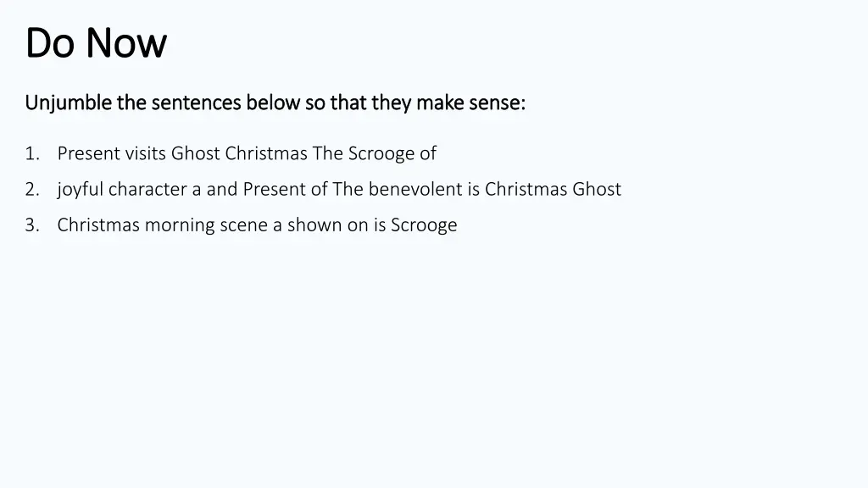Click list number 3 marker
This screenshot has width=868, height=488.
coord(32,225)
